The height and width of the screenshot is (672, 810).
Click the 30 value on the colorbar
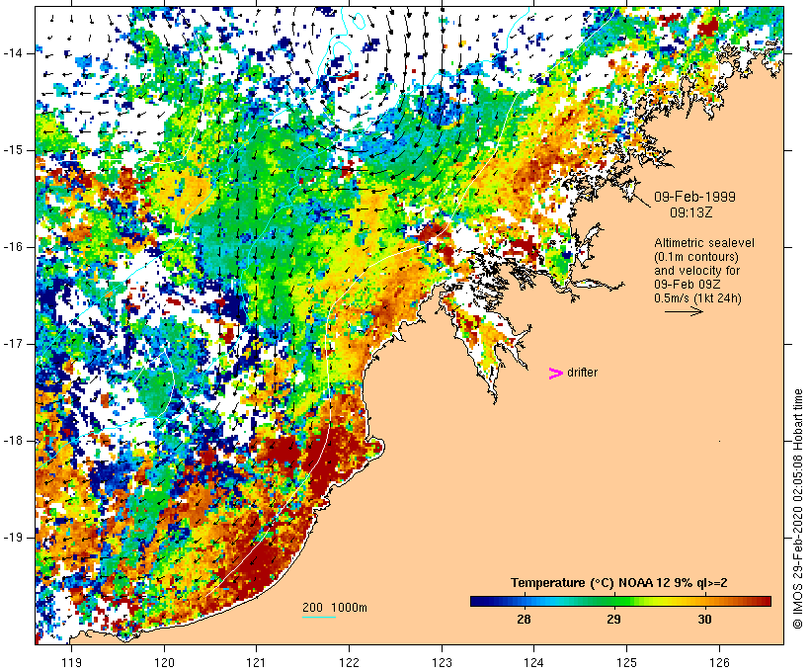pos(704,619)
